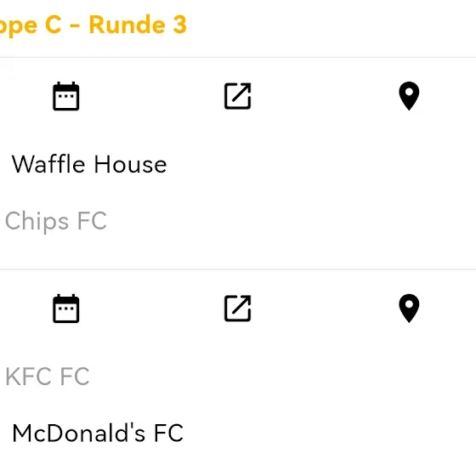Open team page for McDonald's FC
Image resolution: width=476 pixels, height=476 pixels.
[x=98, y=433]
